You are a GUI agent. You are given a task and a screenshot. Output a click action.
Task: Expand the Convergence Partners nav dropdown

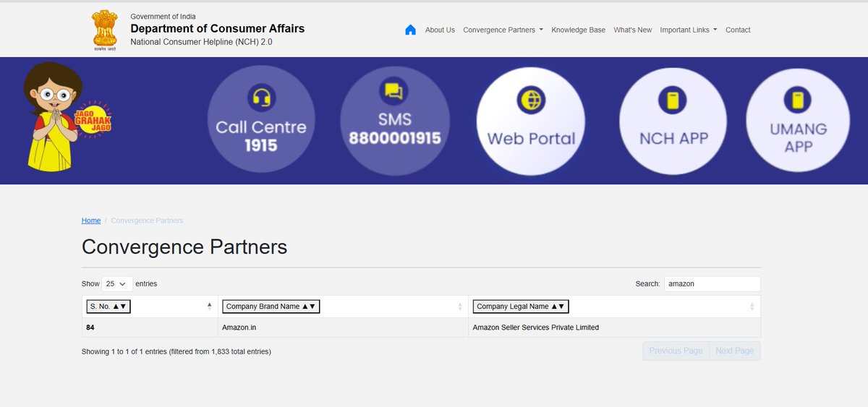click(x=503, y=30)
